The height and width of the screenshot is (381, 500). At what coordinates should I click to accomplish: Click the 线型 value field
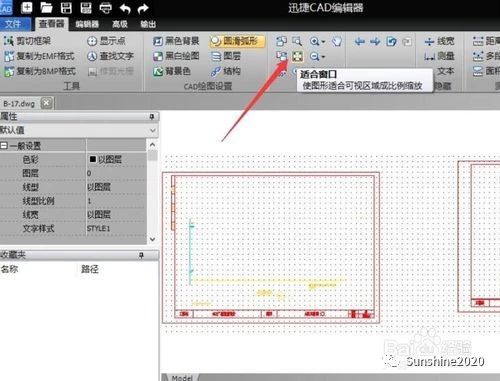point(116,187)
